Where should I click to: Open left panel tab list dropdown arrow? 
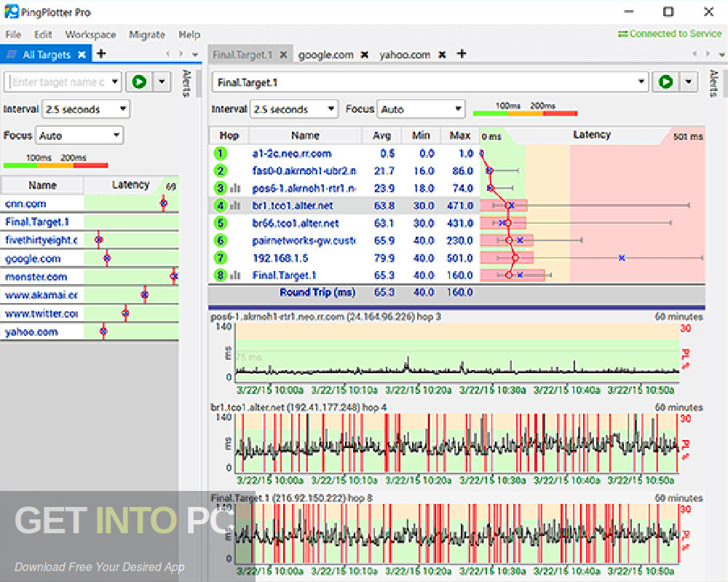195,55
